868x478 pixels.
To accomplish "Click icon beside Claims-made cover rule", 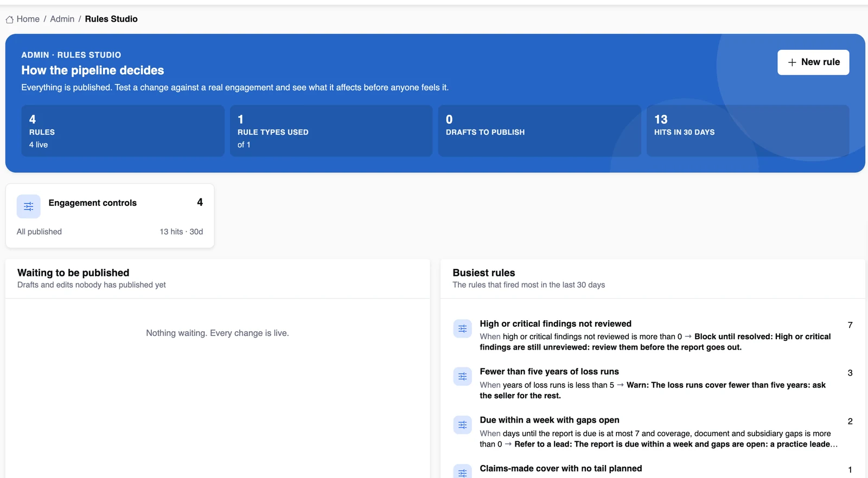I will [x=462, y=471].
